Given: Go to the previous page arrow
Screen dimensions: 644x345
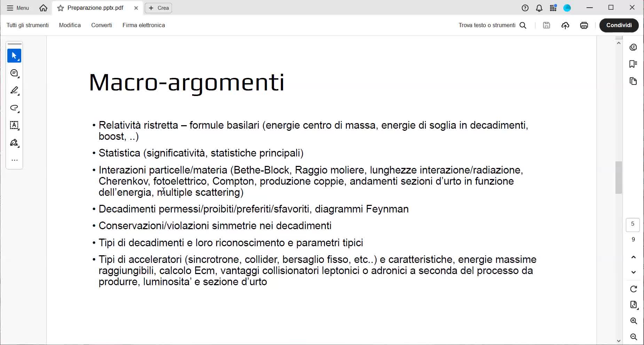Looking at the screenshot, I should [x=634, y=257].
